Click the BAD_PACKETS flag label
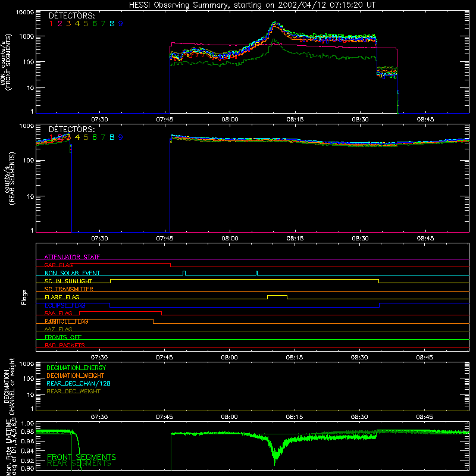 65,345
